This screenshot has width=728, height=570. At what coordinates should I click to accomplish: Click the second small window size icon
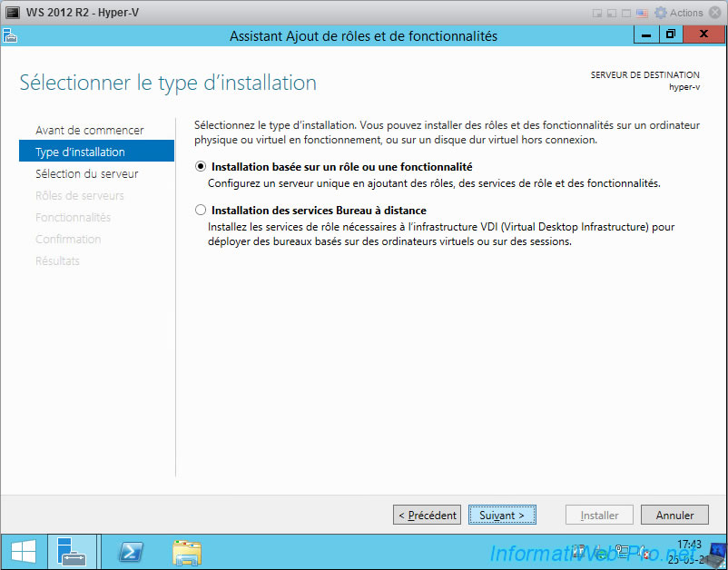(x=612, y=14)
